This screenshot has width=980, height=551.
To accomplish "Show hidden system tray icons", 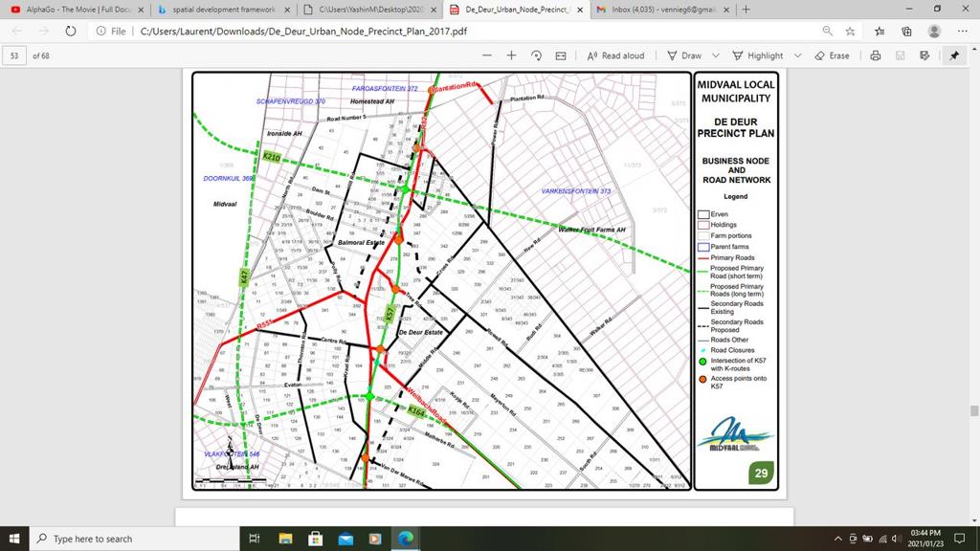I will (x=839, y=539).
